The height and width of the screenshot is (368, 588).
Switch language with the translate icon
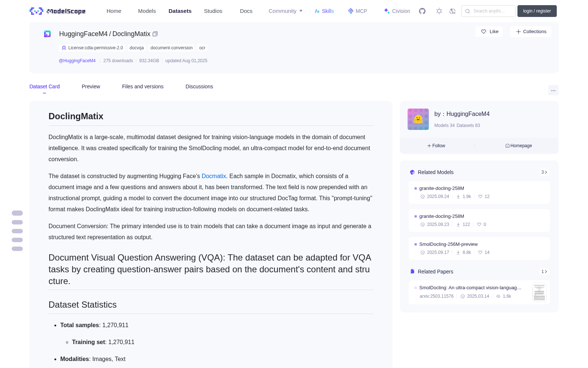coord(452,11)
